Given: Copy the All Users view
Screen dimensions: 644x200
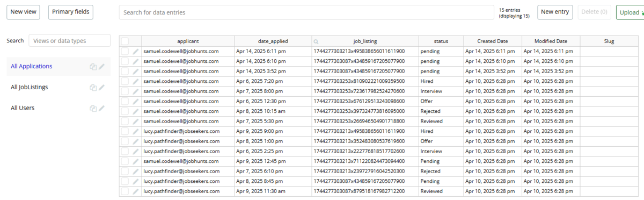Looking at the screenshot, I should tap(93, 108).
